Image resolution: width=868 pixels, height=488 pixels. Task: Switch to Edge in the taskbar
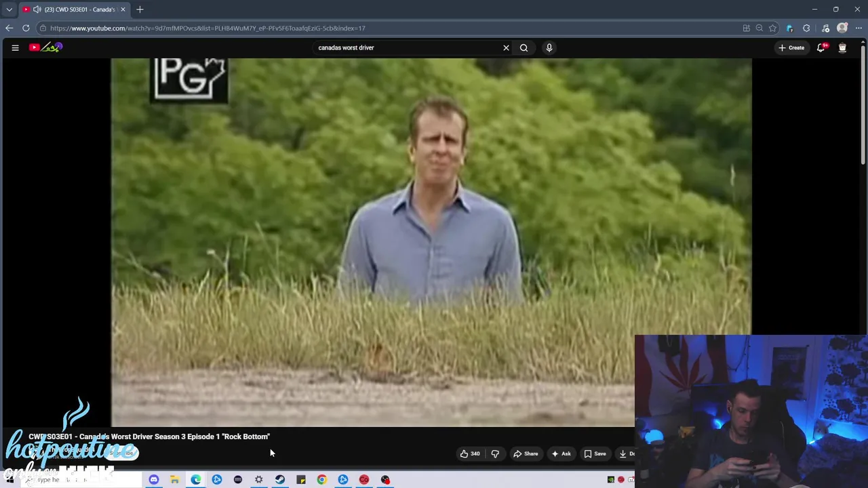[195, 480]
